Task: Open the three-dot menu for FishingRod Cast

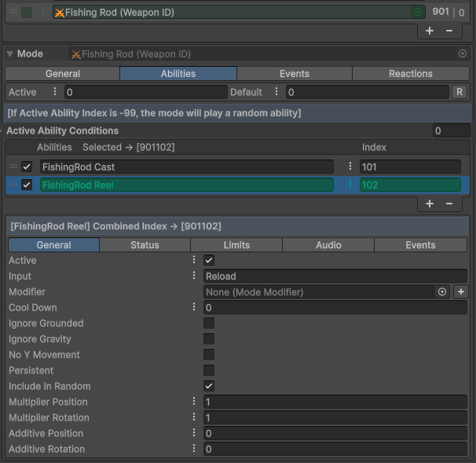Action: click(x=350, y=167)
